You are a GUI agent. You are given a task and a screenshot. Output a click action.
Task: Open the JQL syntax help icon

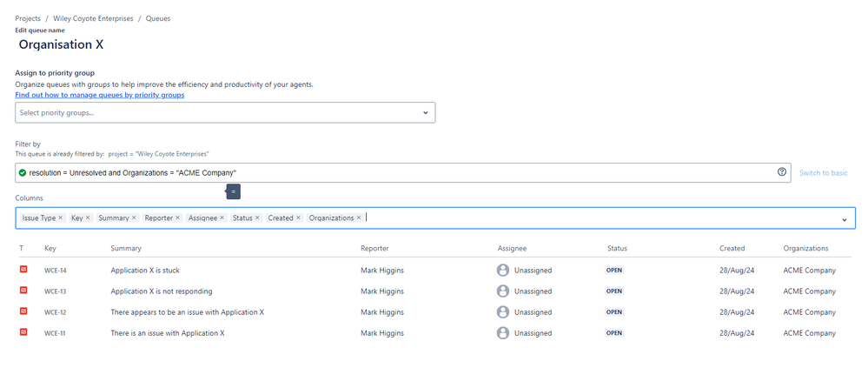click(782, 172)
